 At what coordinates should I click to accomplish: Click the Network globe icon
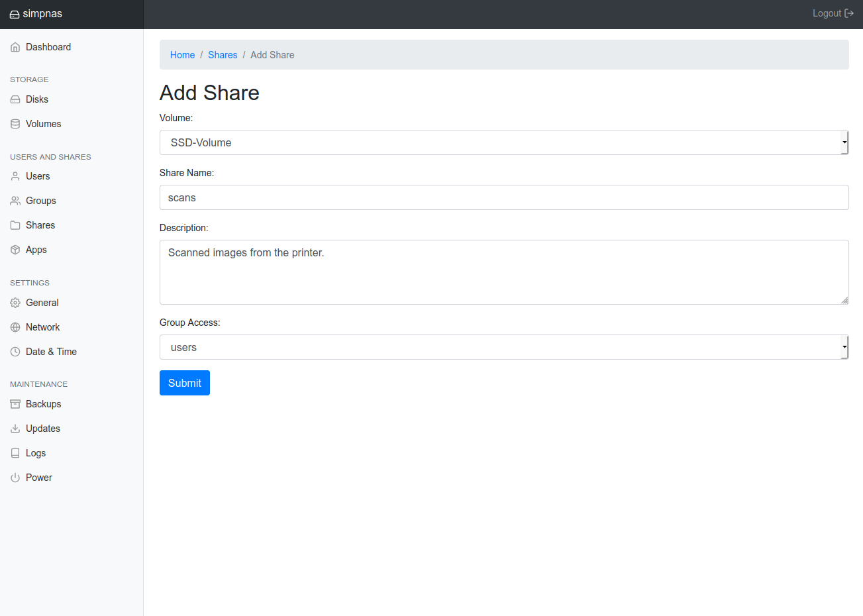click(15, 327)
